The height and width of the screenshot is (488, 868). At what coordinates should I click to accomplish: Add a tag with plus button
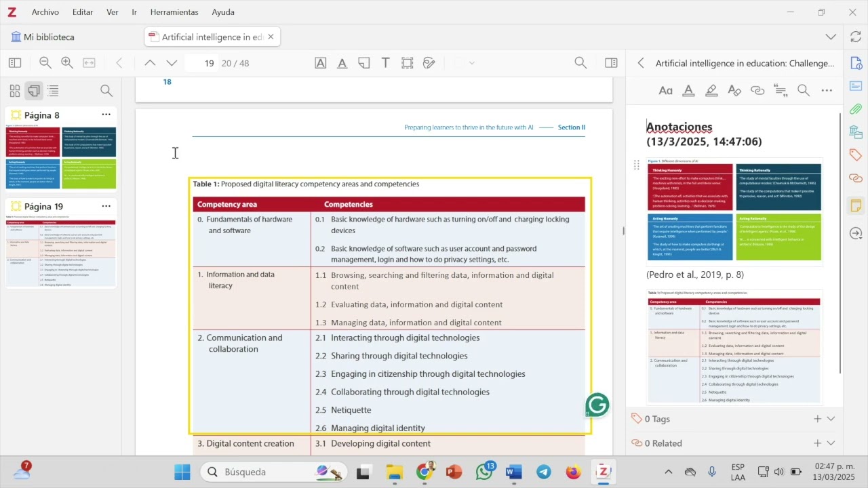tap(817, 419)
